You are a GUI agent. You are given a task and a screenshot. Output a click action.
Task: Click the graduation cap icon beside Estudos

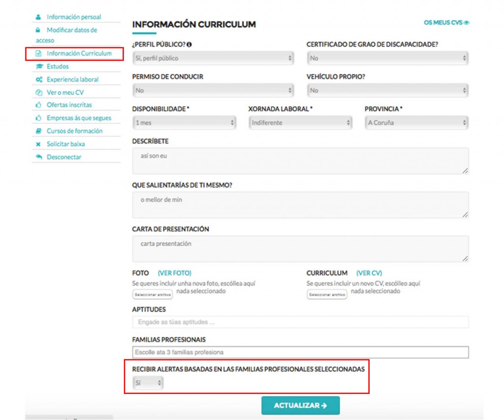pyautogui.click(x=39, y=66)
